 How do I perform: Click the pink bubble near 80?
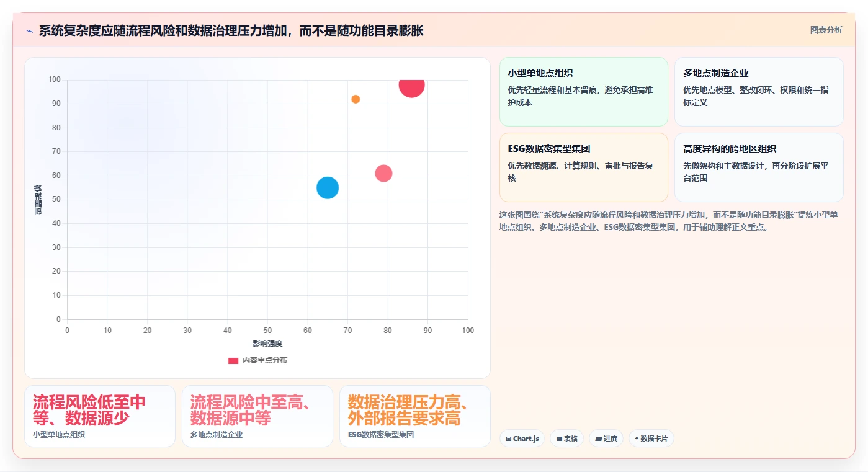click(x=383, y=173)
